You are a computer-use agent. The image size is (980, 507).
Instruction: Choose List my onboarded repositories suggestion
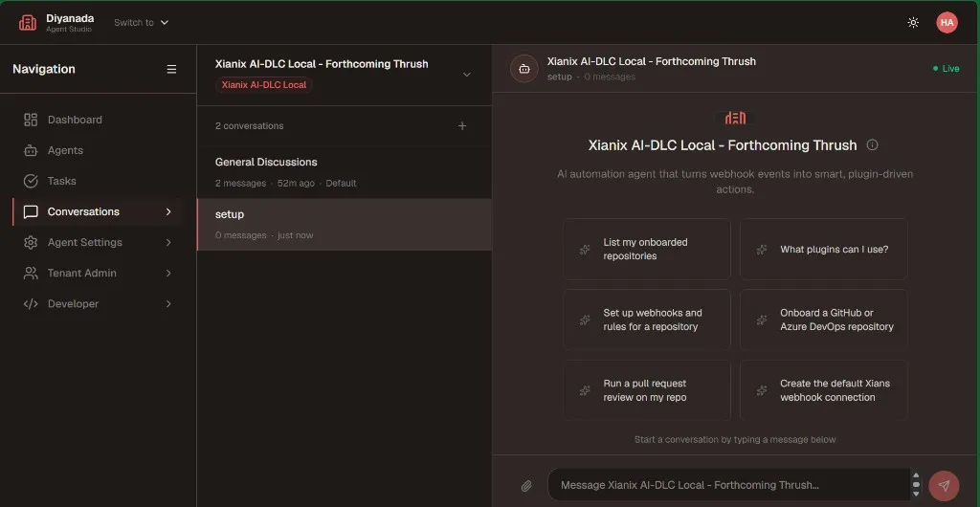[647, 249]
